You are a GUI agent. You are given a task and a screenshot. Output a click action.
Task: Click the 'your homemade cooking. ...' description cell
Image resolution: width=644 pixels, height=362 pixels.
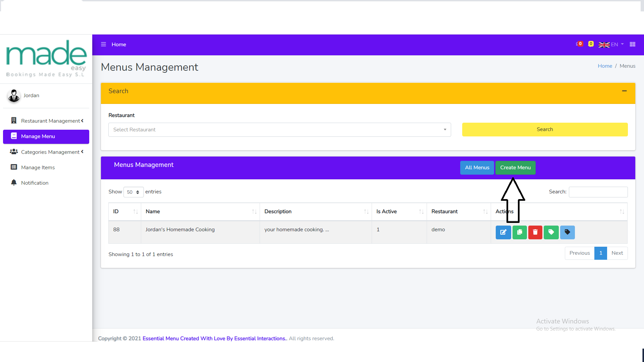pos(316,232)
